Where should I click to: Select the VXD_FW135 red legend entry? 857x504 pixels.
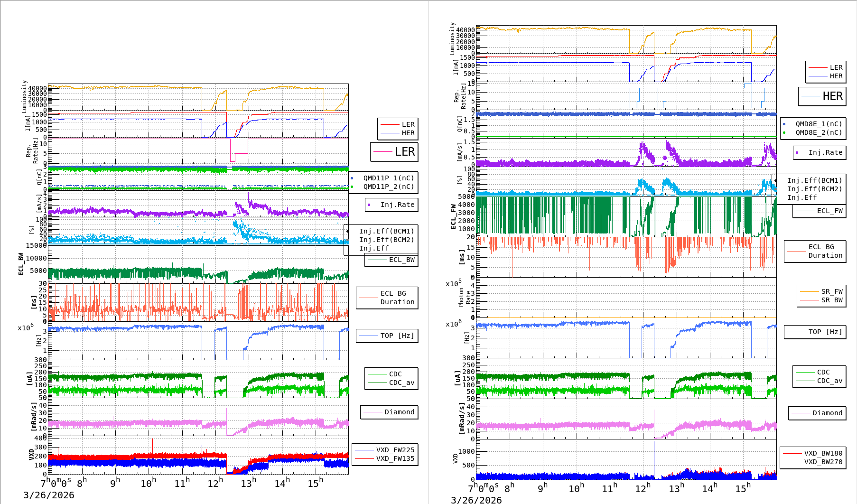pyautogui.click(x=395, y=459)
